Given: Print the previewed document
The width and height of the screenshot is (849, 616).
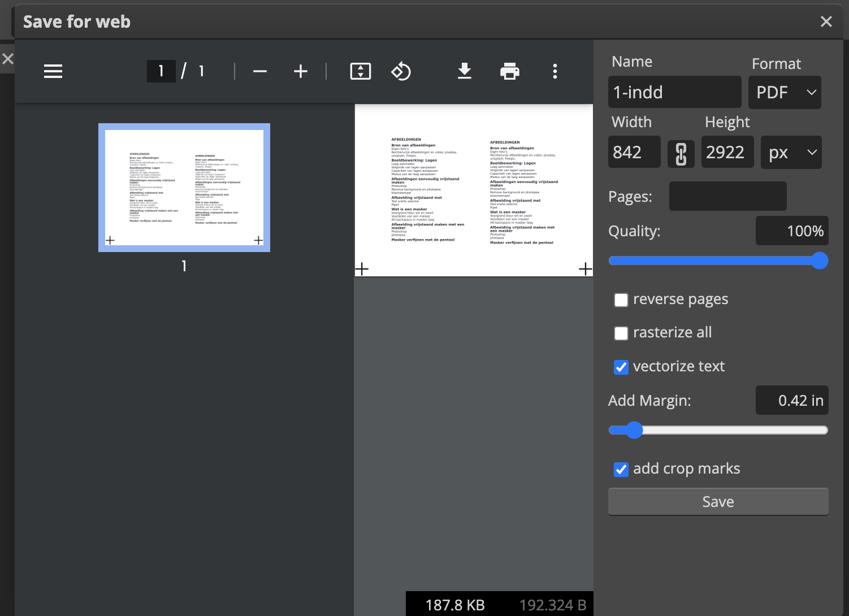Looking at the screenshot, I should tap(509, 71).
